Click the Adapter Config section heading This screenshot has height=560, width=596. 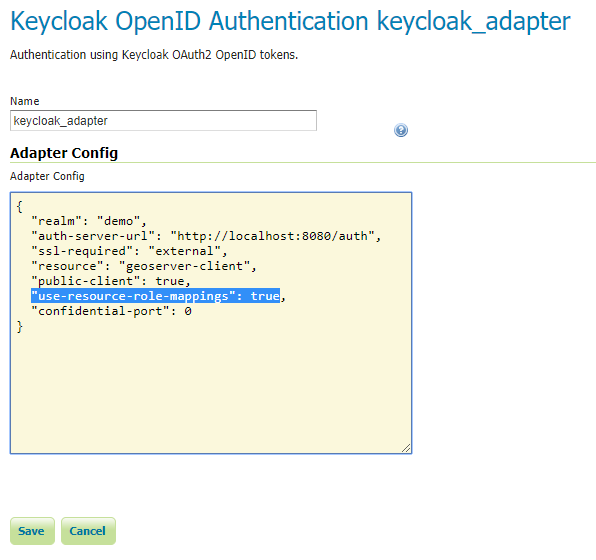64,153
